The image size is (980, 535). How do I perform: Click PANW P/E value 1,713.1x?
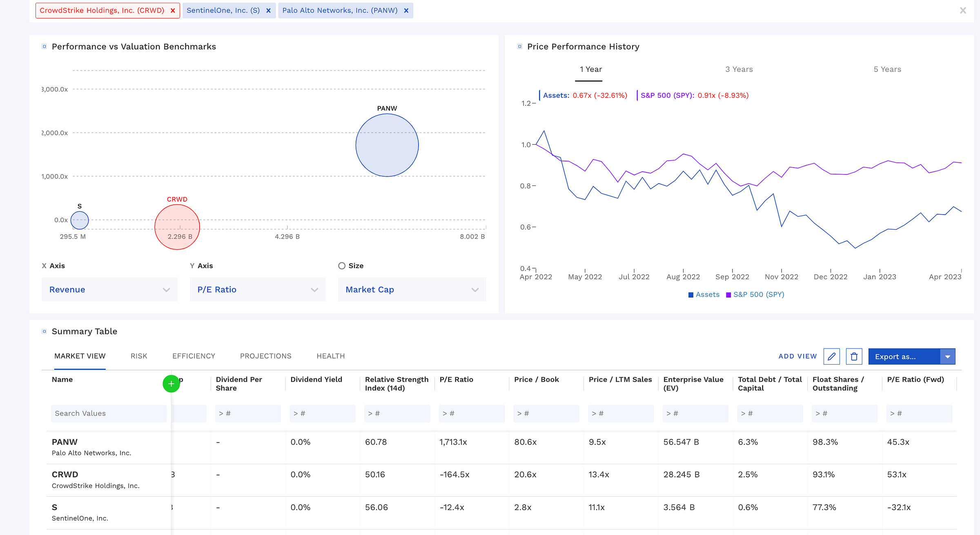(x=453, y=442)
